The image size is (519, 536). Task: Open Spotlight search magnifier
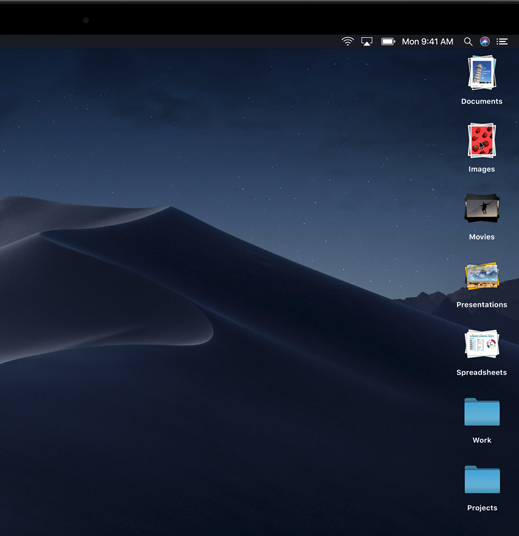[x=468, y=42]
